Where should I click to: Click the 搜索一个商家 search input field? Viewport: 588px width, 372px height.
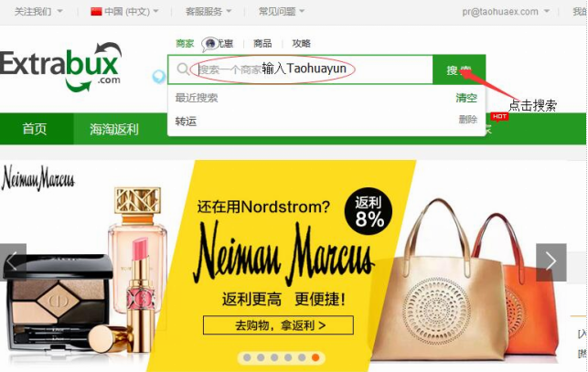click(x=300, y=69)
